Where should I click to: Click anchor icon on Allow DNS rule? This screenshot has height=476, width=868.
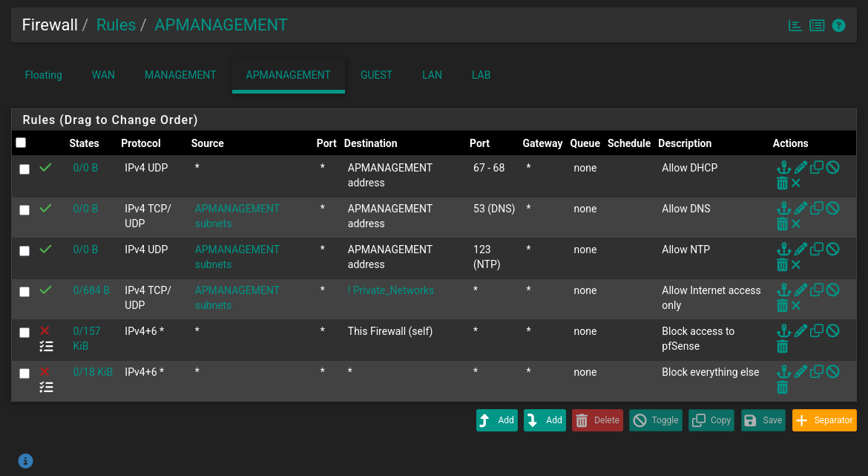(783, 209)
